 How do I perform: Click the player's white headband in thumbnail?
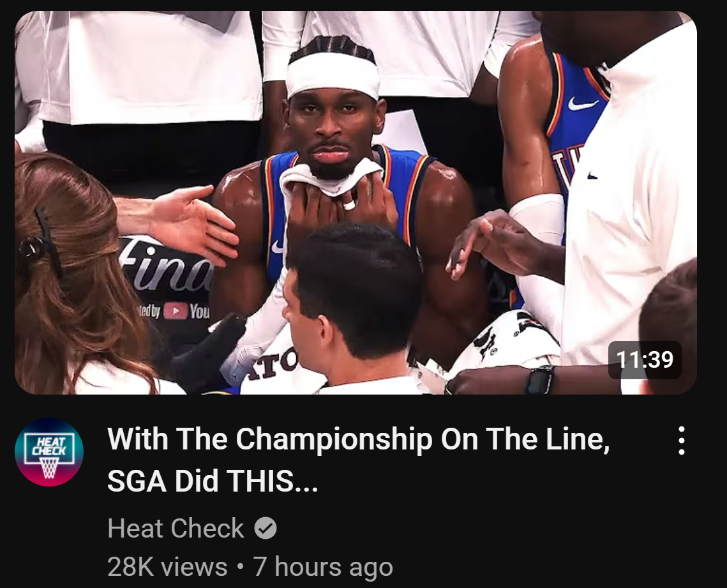point(333,75)
